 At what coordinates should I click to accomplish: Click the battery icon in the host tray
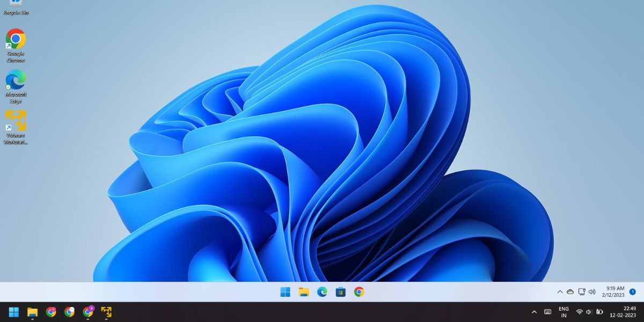pyautogui.click(x=599, y=312)
